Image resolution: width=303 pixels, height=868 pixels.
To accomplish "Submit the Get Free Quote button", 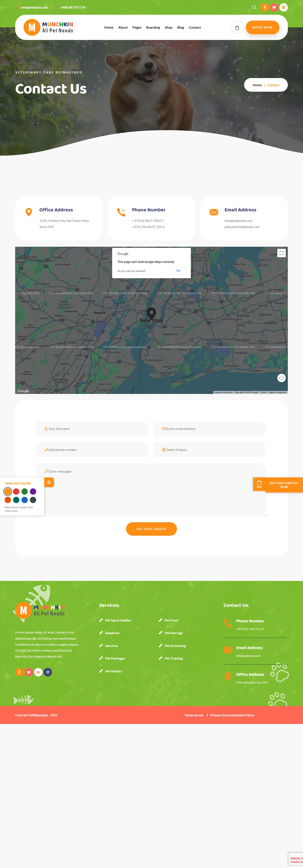I will coord(151,529).
